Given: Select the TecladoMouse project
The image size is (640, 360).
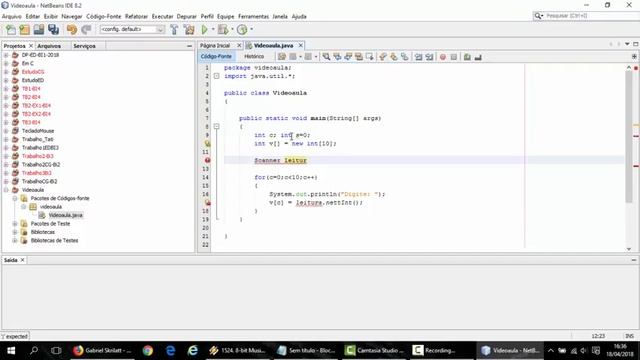Looking at the screenshot, I should [x=38, y=131].
